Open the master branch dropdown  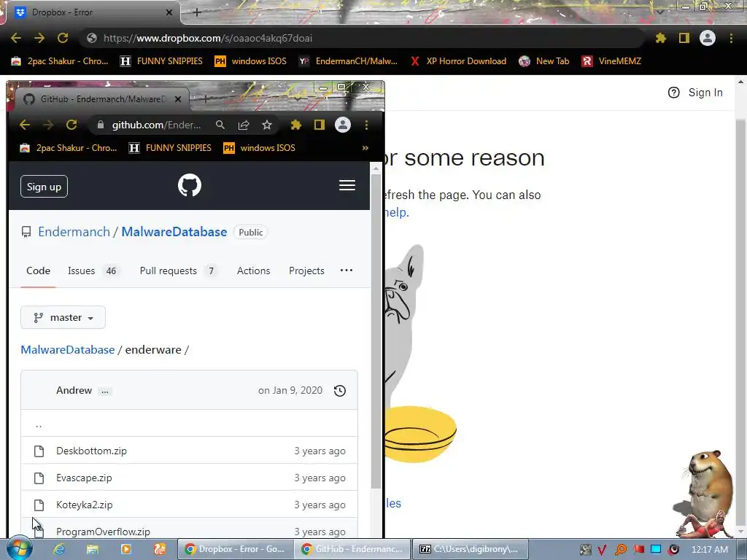pyautogui.click(x=63, y=318)
